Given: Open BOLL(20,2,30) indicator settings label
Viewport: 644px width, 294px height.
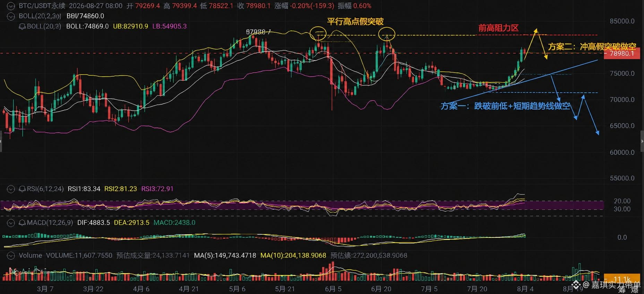Looking at the screenshot, I should pos(40,16).
